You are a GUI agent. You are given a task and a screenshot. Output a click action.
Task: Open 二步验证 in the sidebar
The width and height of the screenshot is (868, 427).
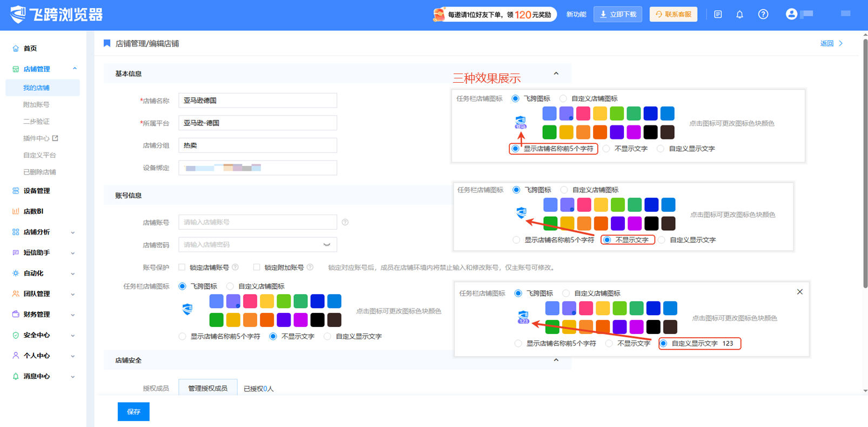click(x=36, y=122)
